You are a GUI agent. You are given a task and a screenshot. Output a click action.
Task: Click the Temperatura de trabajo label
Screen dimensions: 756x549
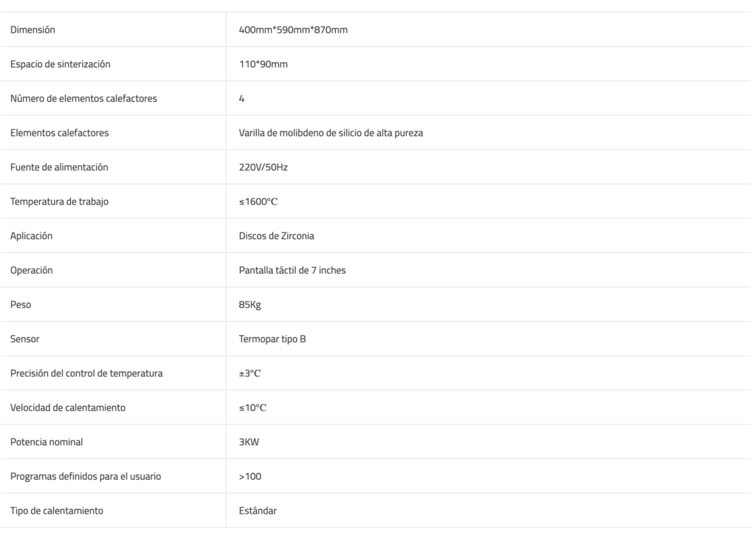pos(59,201)
